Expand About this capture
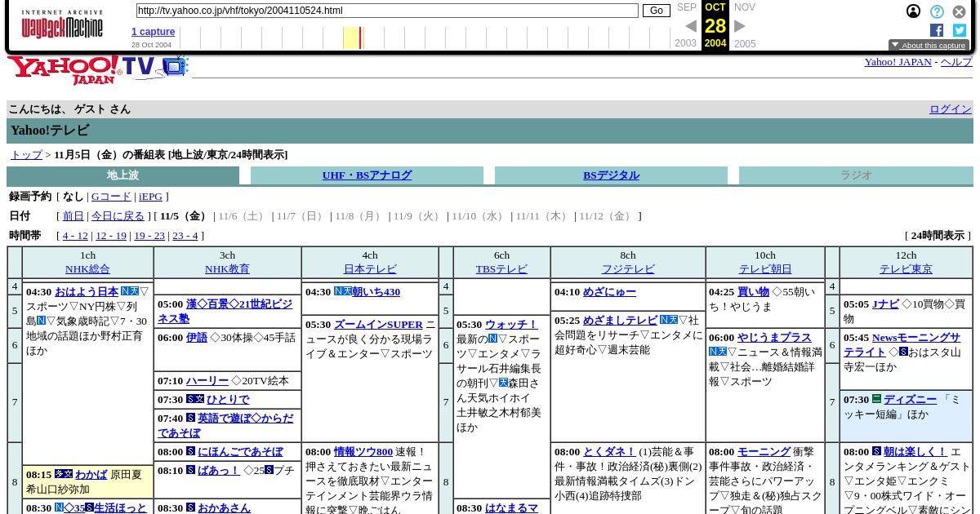The image size is (980, 514). coord(929,46)
